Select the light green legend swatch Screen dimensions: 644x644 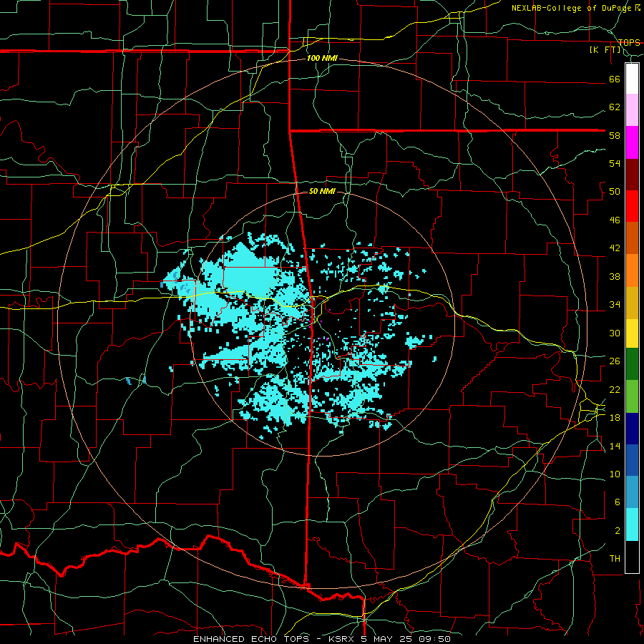(x=632, y=396)
